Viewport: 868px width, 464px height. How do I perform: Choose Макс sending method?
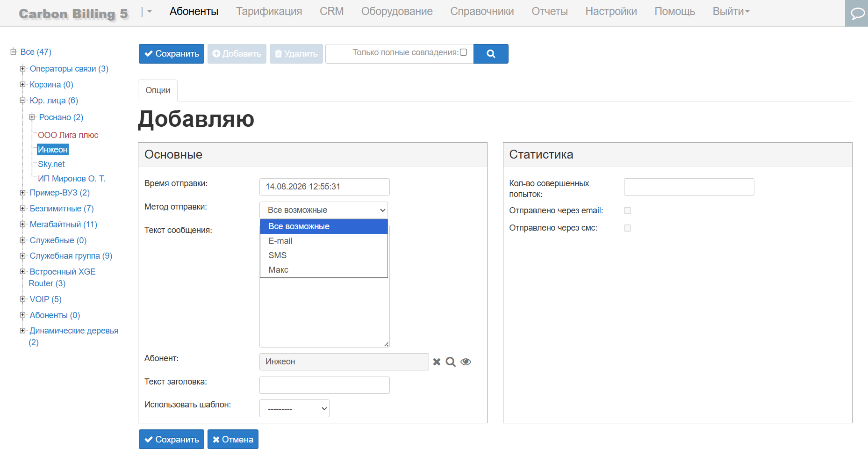pos(323,270)
